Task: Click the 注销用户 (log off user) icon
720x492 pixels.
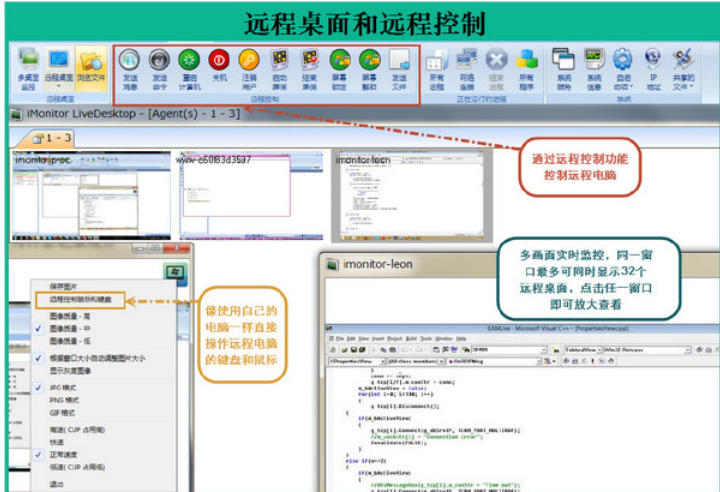Action: pyautogui.click(x=248, y=61)
